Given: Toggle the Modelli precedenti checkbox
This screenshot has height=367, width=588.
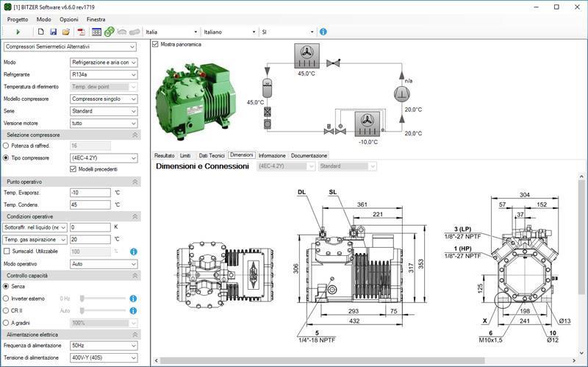Looking at the screenshot, I should (73, 169).
